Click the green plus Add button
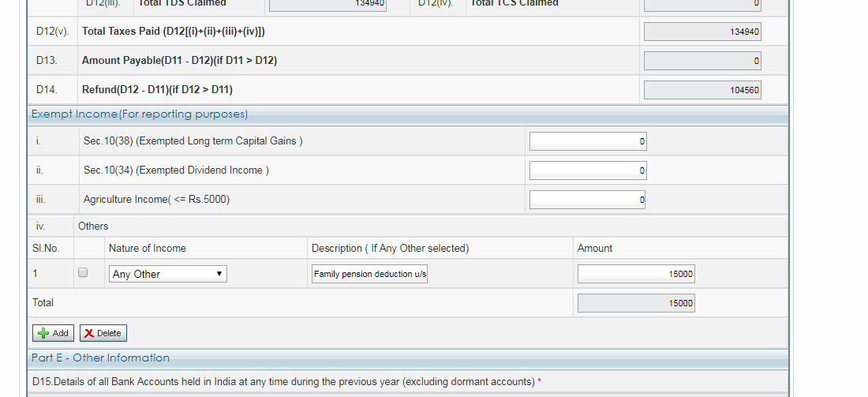The width and height of the screenshot is (868, 397). [x=53, y=333]
